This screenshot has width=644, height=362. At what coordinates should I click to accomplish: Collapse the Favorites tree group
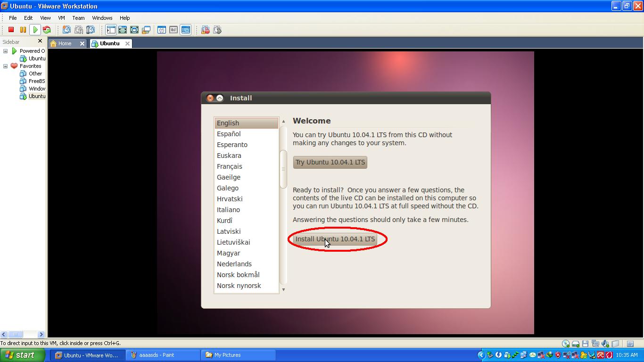pos(5,66)
